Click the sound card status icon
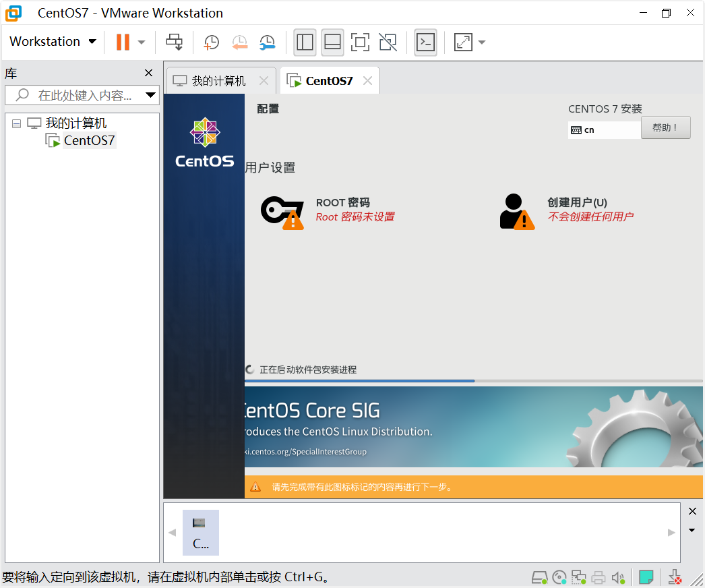This screenshot has width=705, height=588. [x=619, y=577]
